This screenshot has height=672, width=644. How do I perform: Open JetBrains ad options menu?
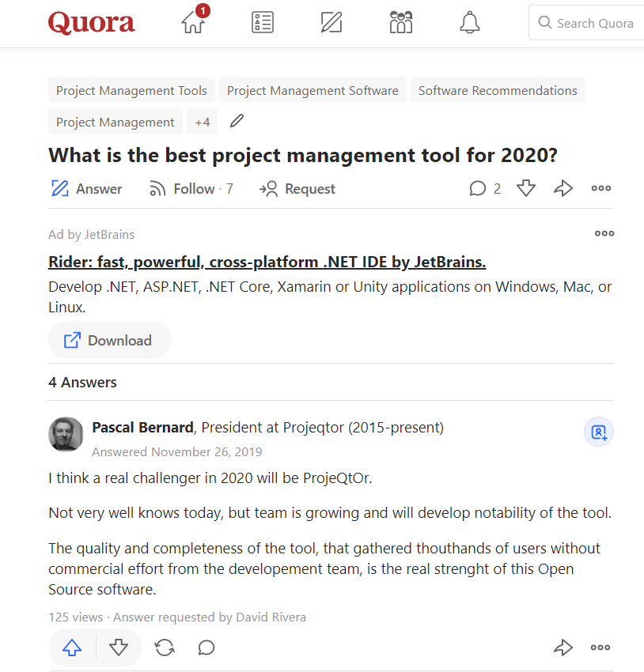[x=604, y=233]
